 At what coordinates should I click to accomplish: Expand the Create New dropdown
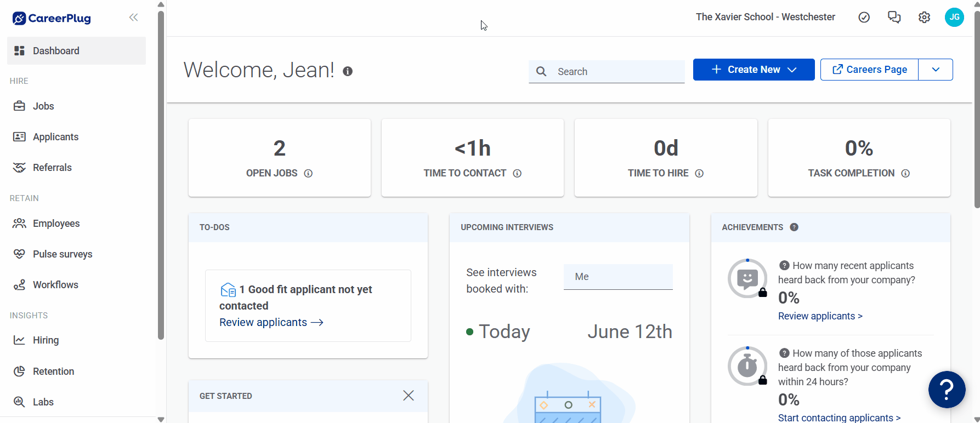(754, 70)
